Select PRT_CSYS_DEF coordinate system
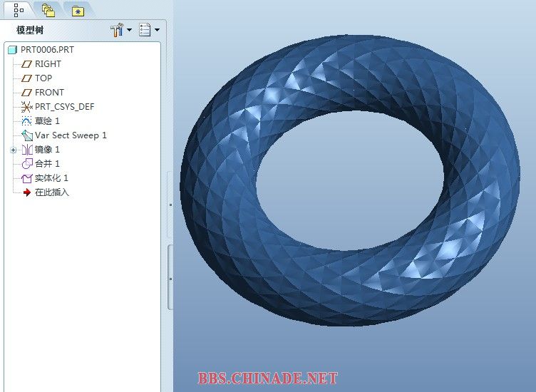The height and width of the screenshot is (392, 536). [64, 107]
